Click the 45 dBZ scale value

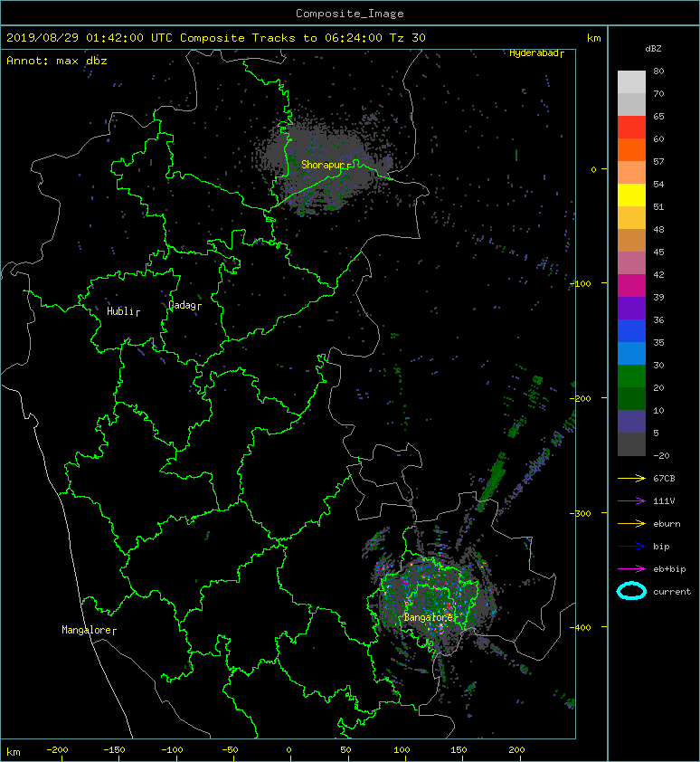pos(658,252)
